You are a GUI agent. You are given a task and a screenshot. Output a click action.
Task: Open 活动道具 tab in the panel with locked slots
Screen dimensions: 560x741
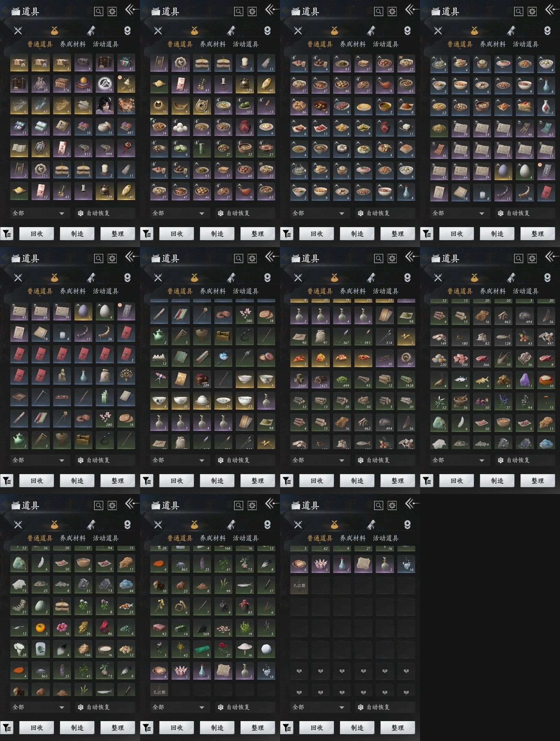coord(386,538)
